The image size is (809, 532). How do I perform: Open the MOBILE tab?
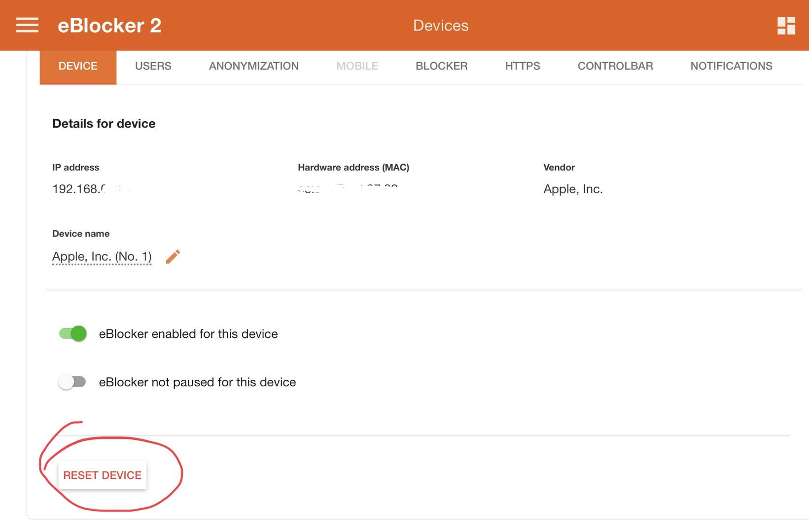click(x=357, y=66)
